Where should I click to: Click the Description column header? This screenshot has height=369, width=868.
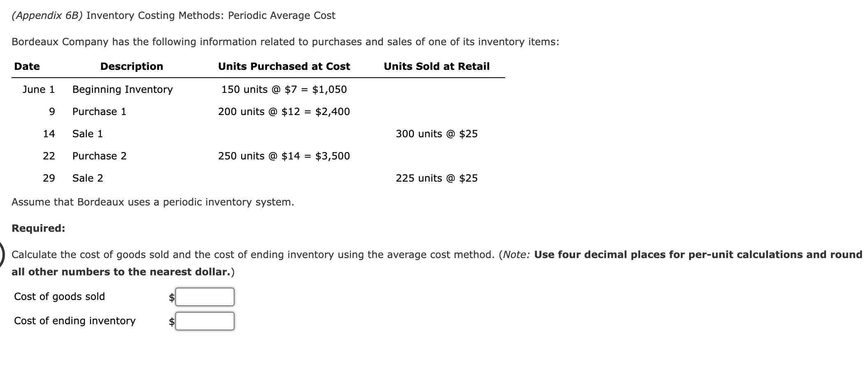132,66
